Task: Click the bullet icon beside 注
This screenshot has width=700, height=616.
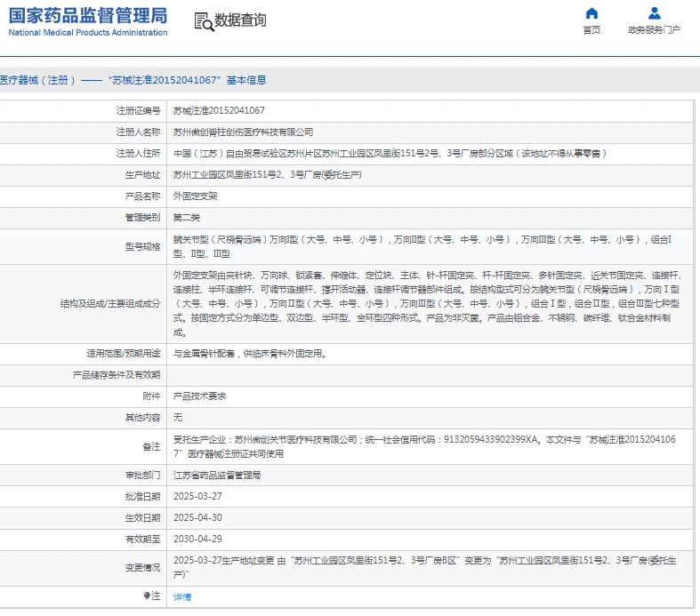Action: [147, 596]
